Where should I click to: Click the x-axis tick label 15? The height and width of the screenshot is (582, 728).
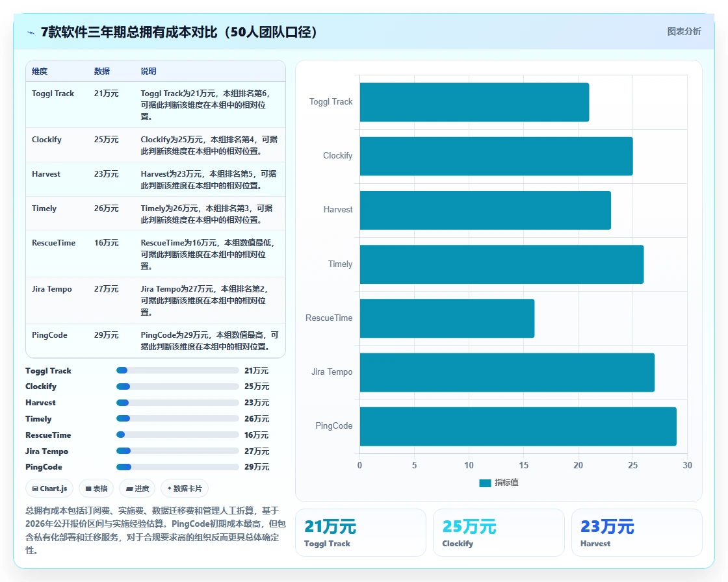[524, 465]
